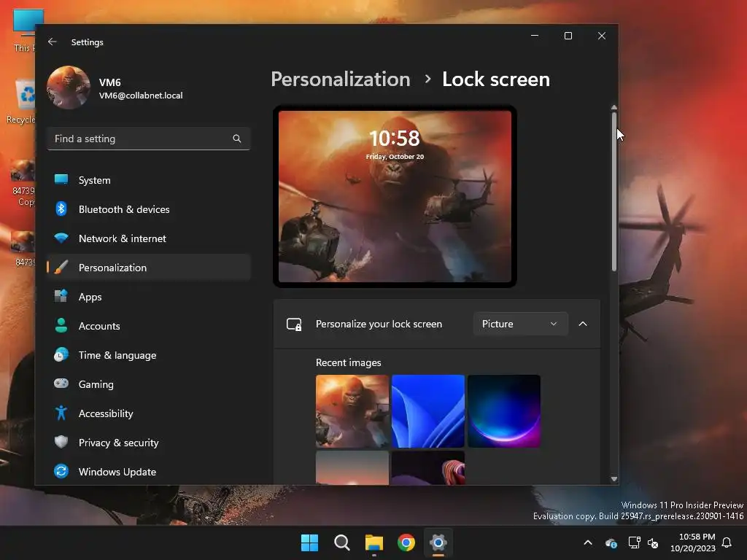Choose the gorilla recent image thumbnail
This screenshot has width=747, height=560.
[x=352, y=411]
